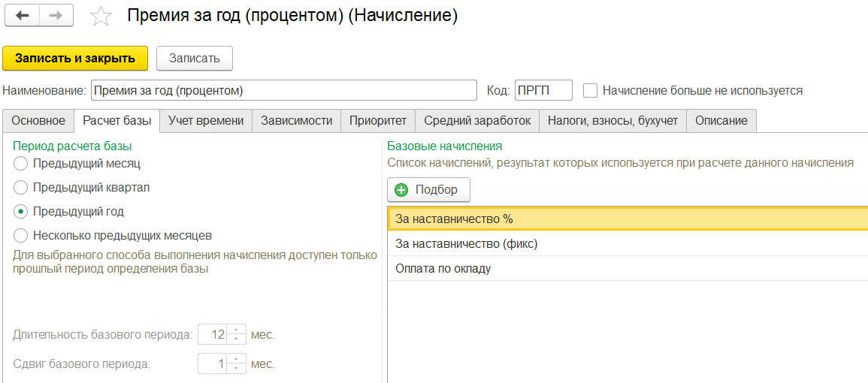Click the 'Код' input field
The width and height of the screenshot is (868, 383).
[x=543, y=90]
